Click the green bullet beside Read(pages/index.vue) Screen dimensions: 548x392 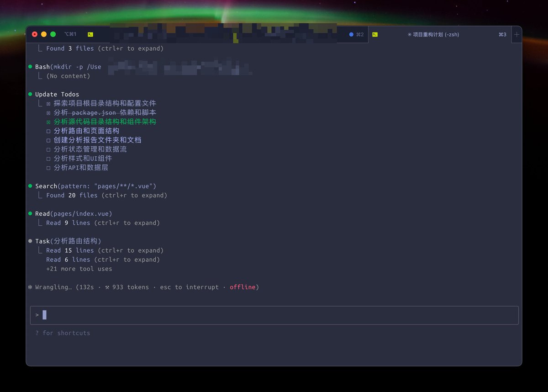coord(30,214)
